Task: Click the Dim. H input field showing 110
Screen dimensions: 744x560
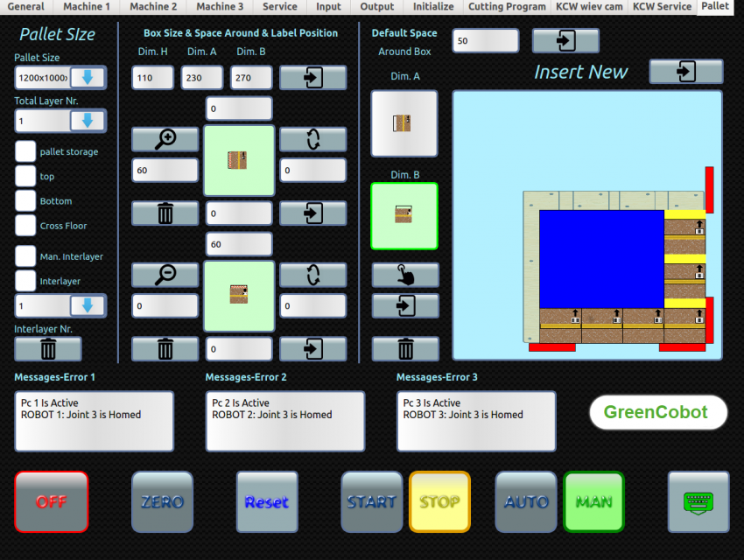Action: coord(153,78)
